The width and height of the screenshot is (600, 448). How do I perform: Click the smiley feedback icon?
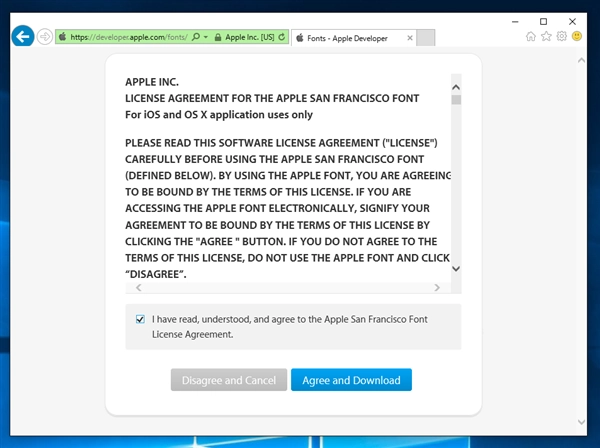[x=577, y=36]
